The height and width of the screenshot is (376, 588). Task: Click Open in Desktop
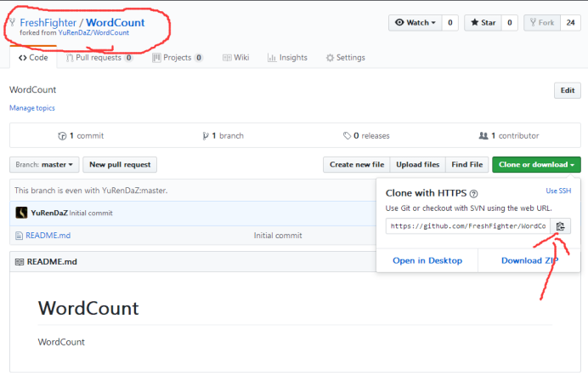click(x=427, y=261)
